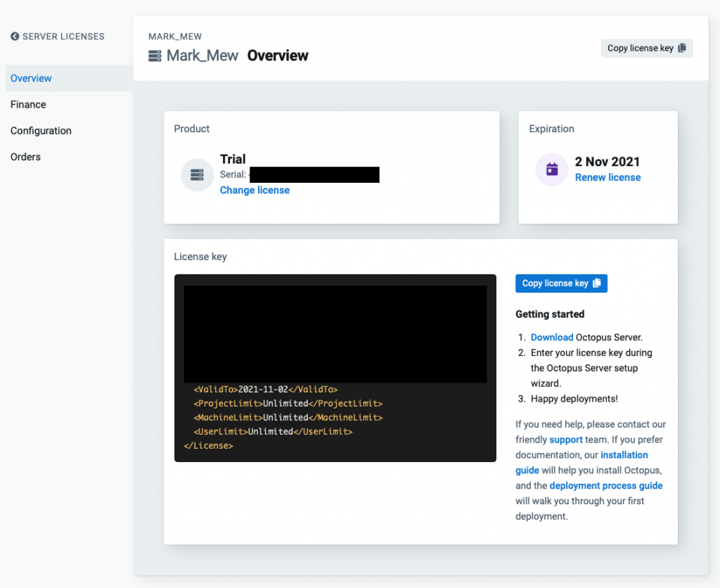Click the Trial product name
Viewport: 720px width, 588px height.
click(x=233, y=159)
